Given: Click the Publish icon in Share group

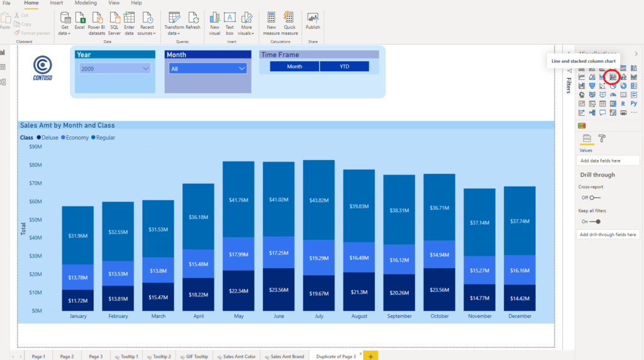Looking at the screenshot, I should coord(313,21).
